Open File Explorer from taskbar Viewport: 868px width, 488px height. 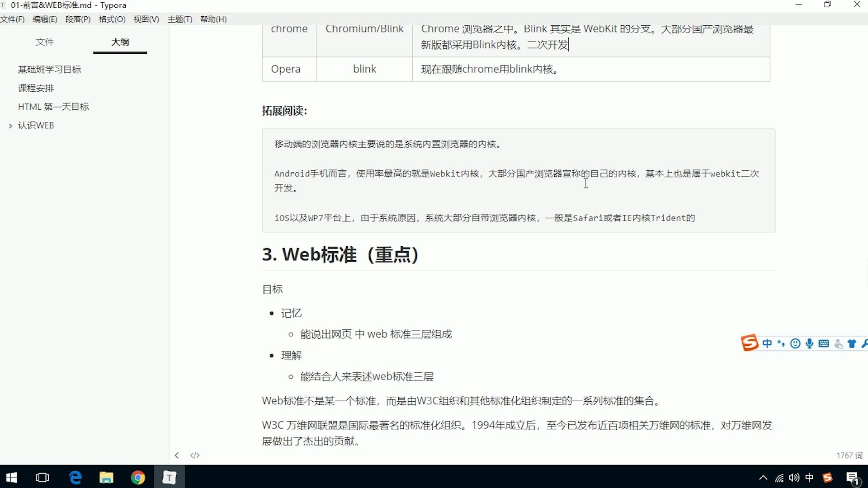pos(106,477)
